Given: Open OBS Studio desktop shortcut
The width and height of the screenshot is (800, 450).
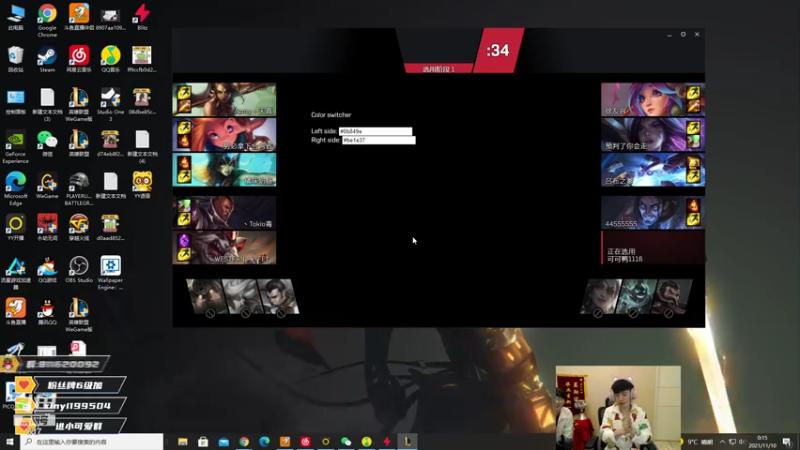Looking at the screenshot, I should click(79, 270).
